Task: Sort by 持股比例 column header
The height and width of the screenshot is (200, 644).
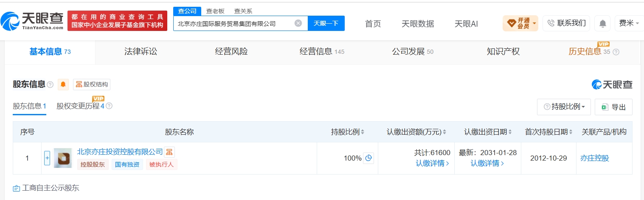Action: point(348,132)
